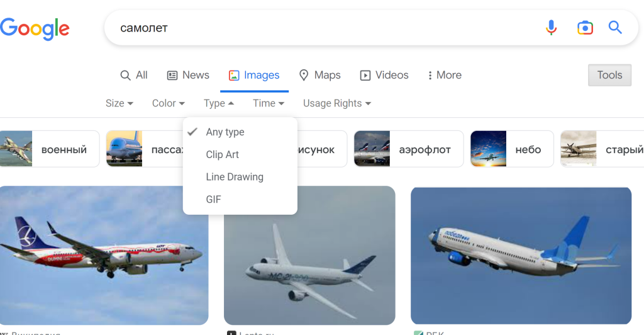Select the аэрофлот suggestion chip

click(408, 149)
